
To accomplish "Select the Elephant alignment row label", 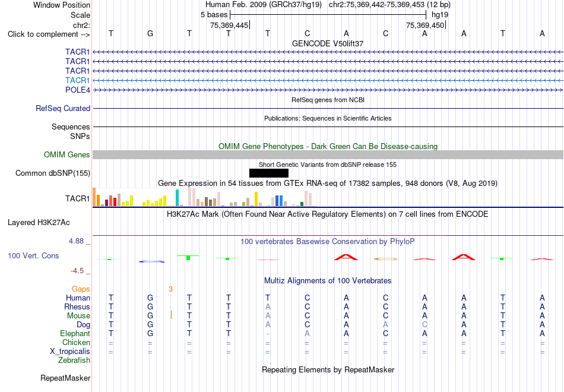I will pos(75,334).
